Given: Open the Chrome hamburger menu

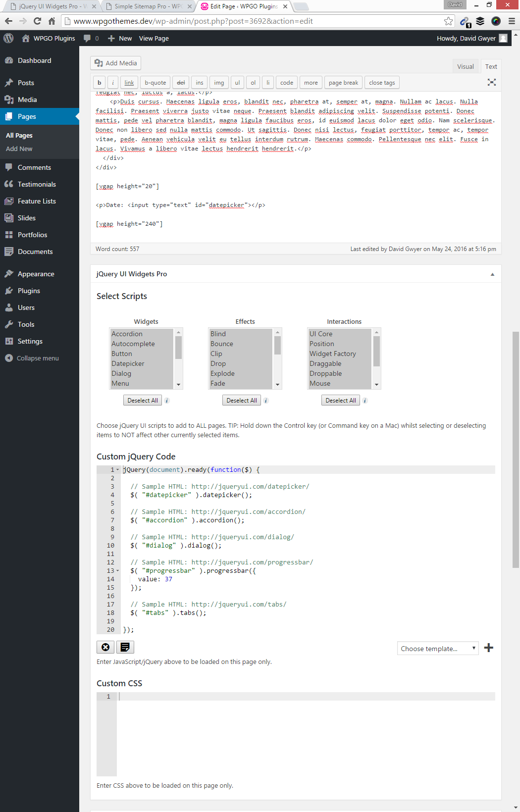Looking at the screenshot, I should coord(512,21).
